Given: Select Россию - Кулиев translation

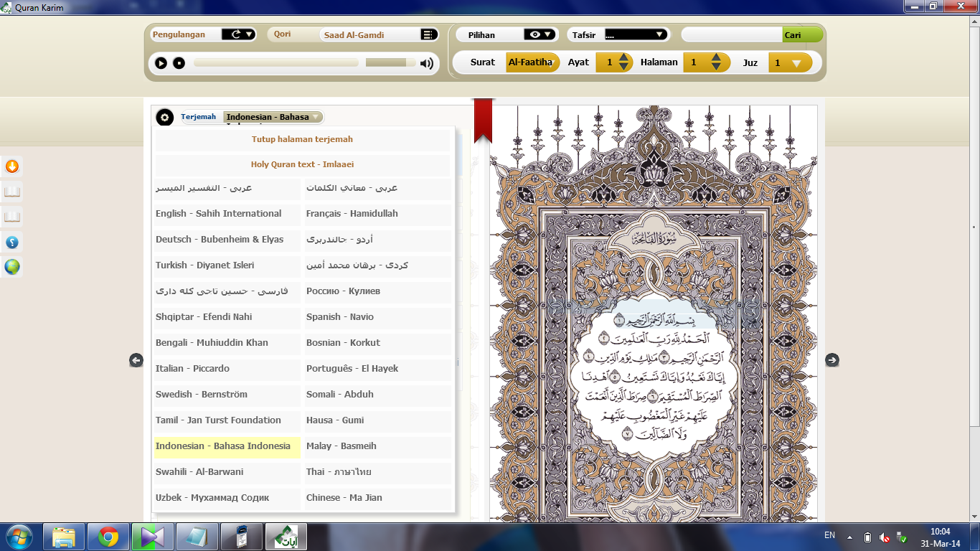Looking at the screenshot, I should (378, 291).
